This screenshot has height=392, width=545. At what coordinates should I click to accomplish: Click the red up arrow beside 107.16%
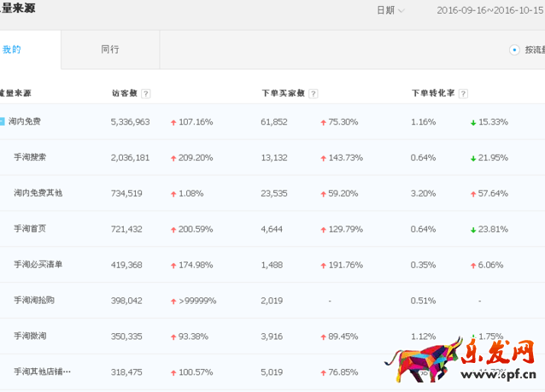(173, 122)
